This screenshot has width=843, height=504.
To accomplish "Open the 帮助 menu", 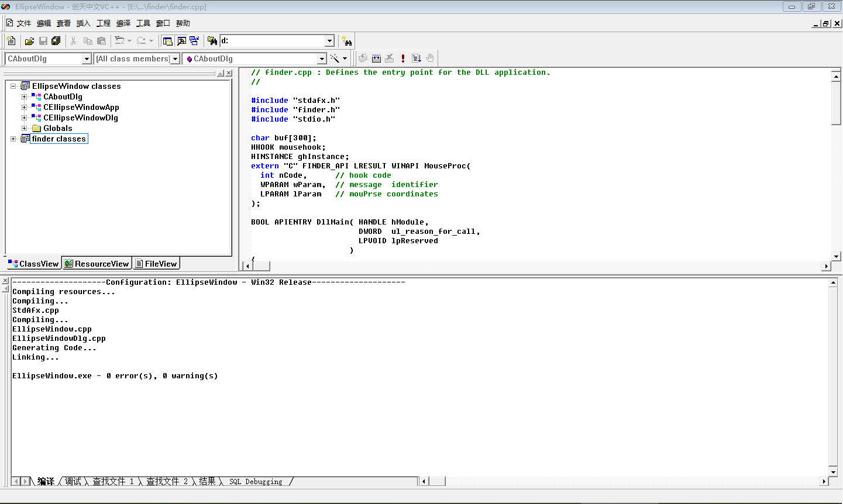I will point(183,23).
